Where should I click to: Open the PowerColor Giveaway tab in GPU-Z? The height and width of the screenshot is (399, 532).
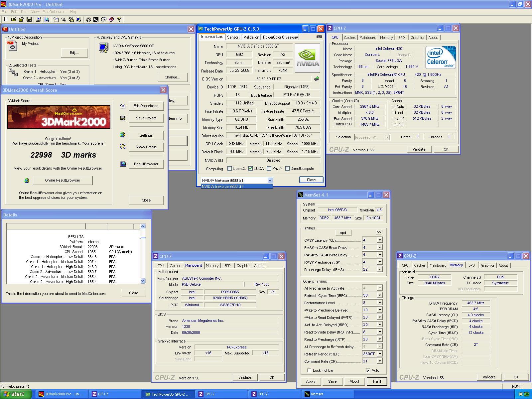tap(280, 37)
